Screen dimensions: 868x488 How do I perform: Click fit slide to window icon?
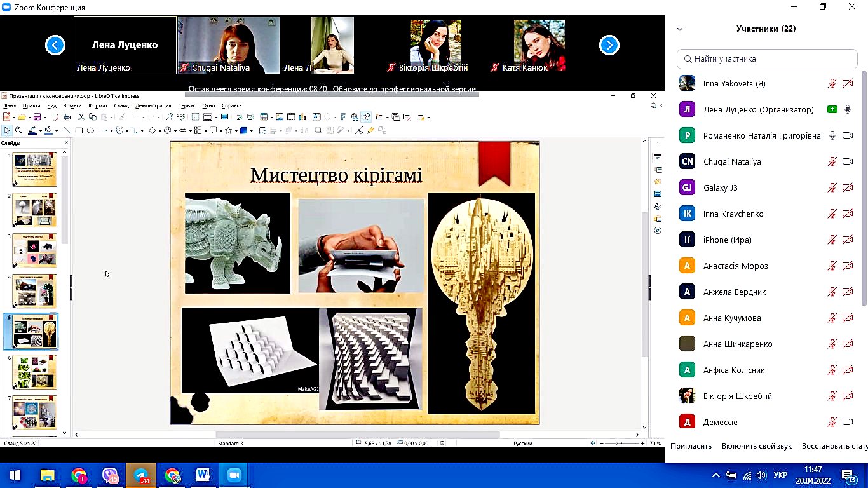pos(593,443)
